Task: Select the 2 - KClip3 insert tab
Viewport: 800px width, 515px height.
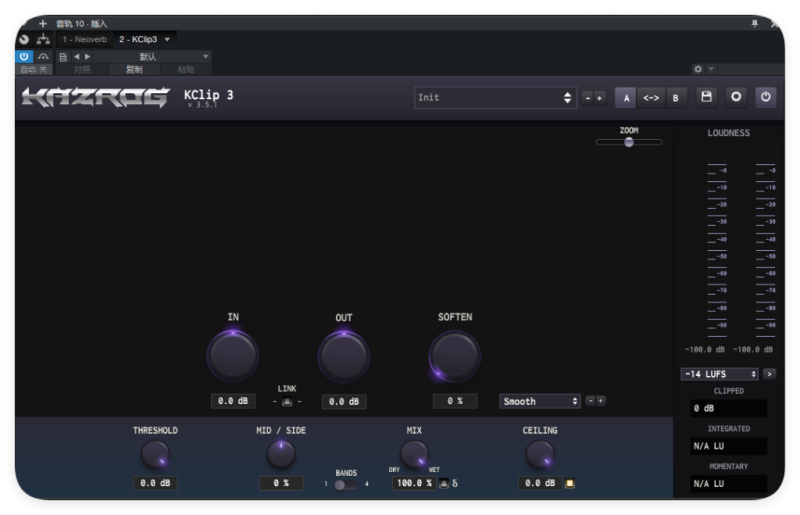Action: [x=138, y=39]
